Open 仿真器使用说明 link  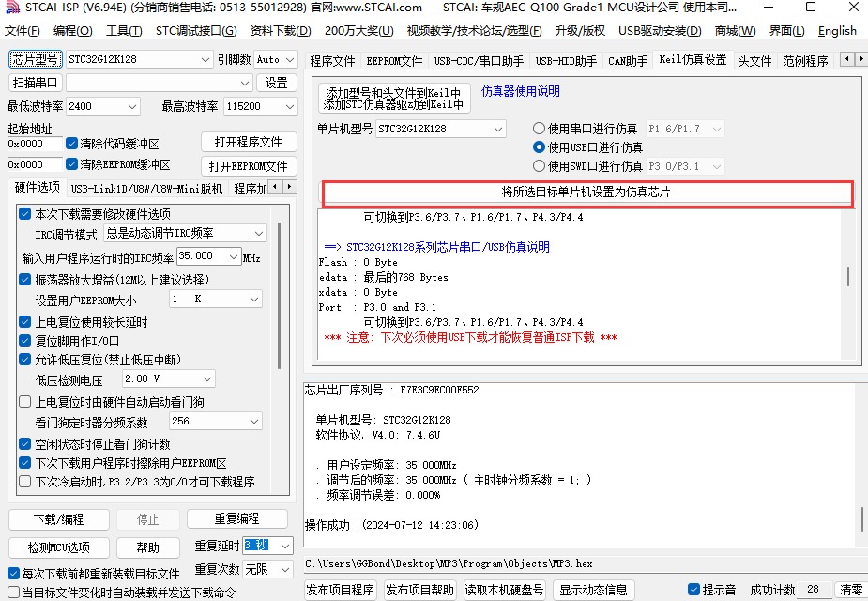[520, 91]
